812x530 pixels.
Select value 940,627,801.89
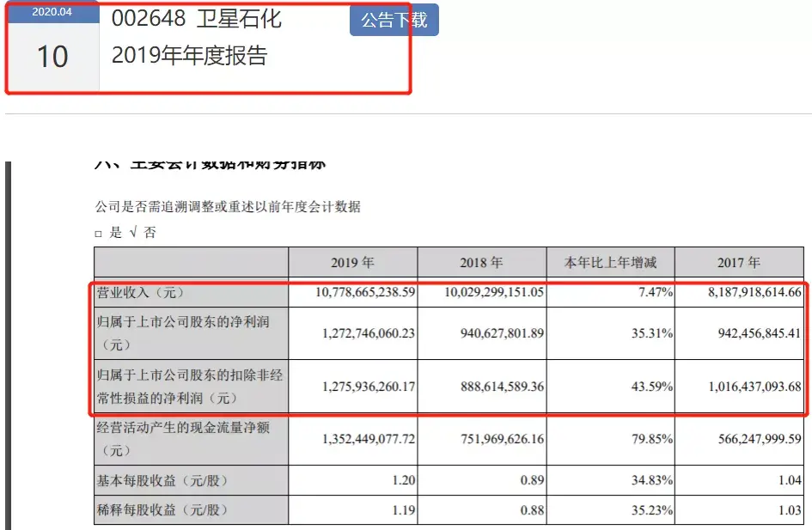[x=503, y=332]
